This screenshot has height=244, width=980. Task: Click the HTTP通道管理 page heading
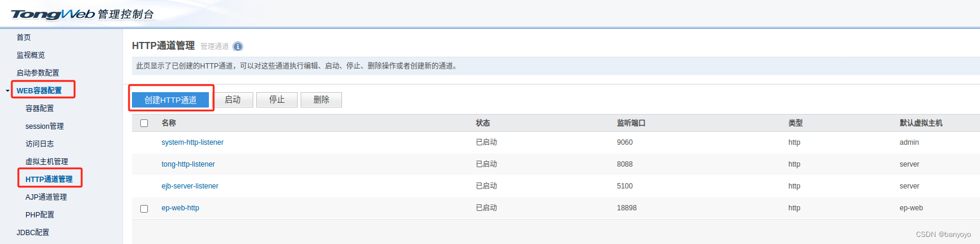(163, 45)
